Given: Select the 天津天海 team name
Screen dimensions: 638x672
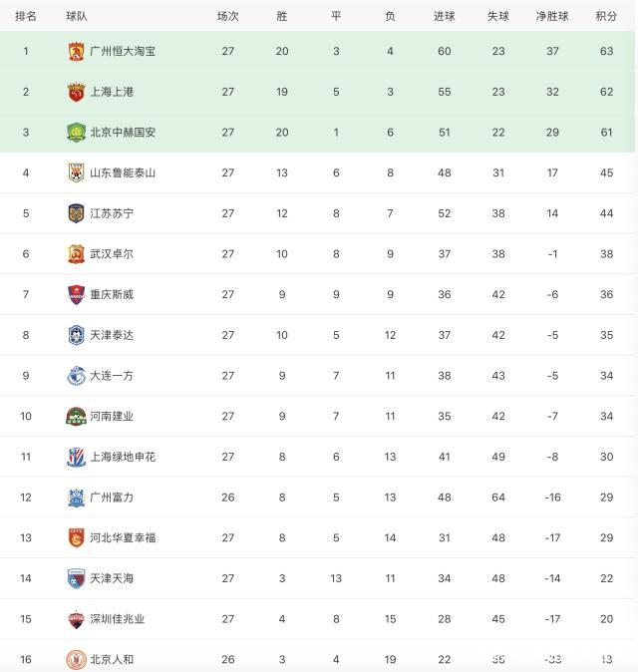Looking at the screenshot, I should coord(111,578).
